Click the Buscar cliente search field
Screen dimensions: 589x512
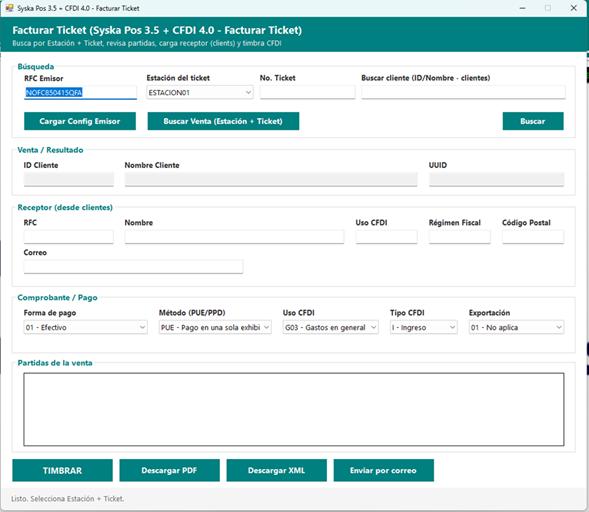tap(463, 92)
